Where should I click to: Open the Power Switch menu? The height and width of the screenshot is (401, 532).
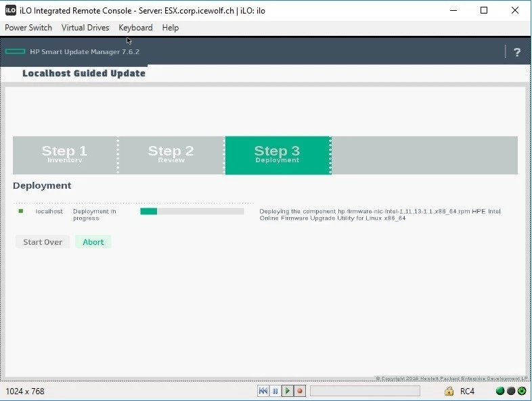[28, 28]
